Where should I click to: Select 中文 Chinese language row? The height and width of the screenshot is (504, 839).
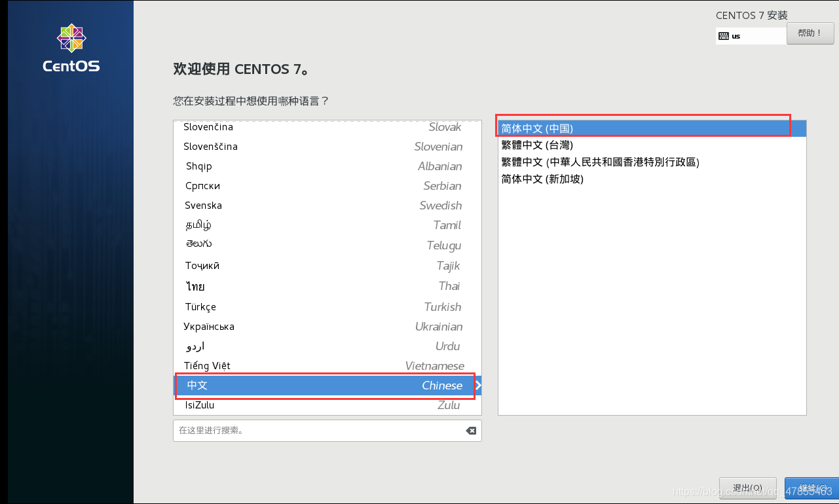click(x=327, y=386)
